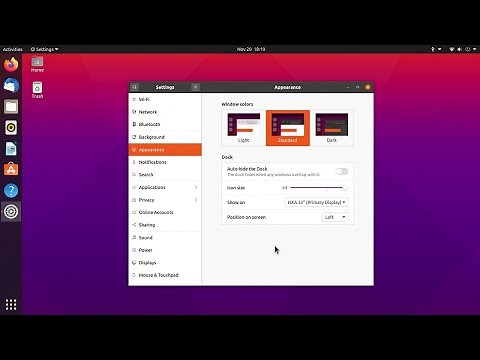Click the Network icon in sidebar
The height and width of the screenshot is (360, 480).
pos(134,112)
